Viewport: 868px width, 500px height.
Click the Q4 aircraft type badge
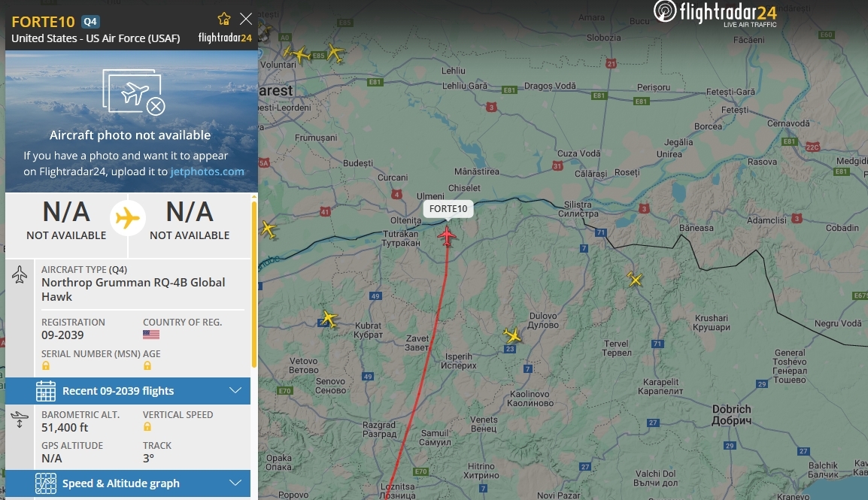pos(90,22)
